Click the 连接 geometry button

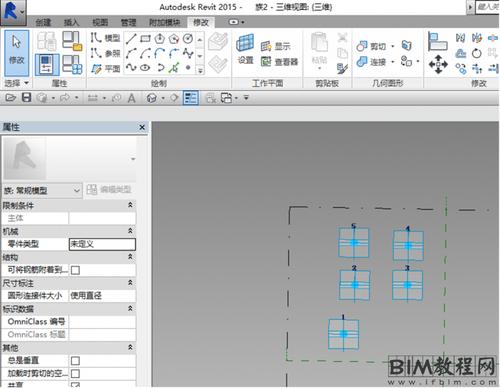tap(371, 62)
